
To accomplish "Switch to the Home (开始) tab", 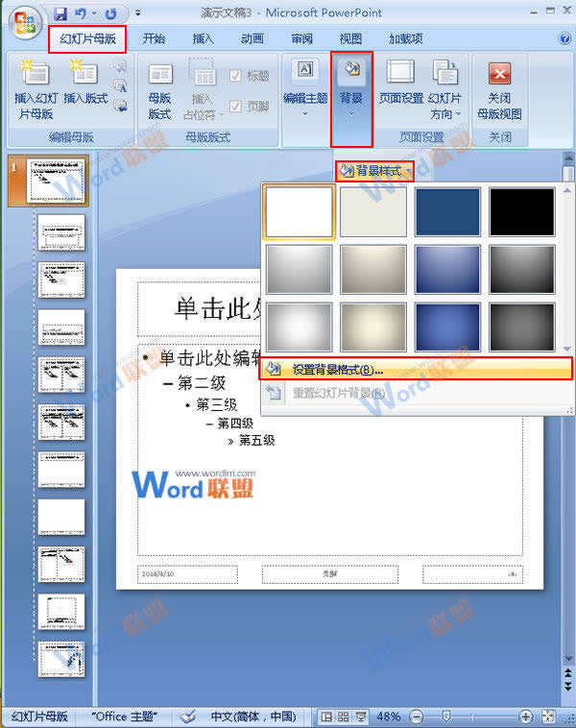I will 154,38.
